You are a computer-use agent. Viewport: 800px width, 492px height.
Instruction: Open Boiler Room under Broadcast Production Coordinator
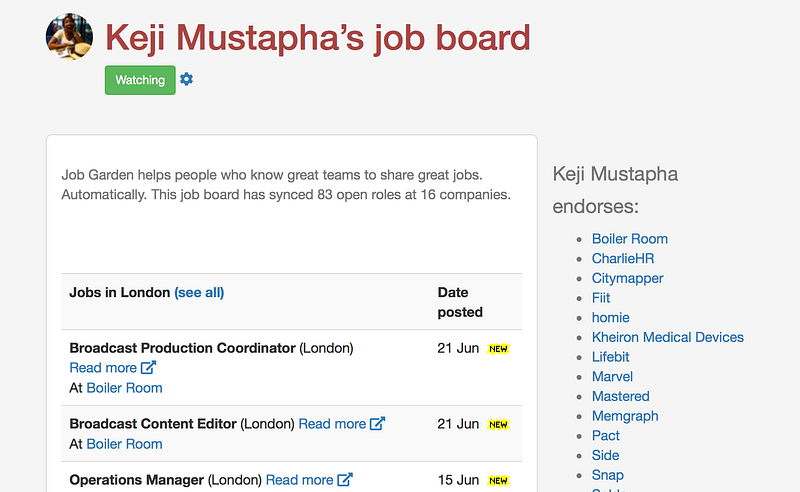coord(124,388)
